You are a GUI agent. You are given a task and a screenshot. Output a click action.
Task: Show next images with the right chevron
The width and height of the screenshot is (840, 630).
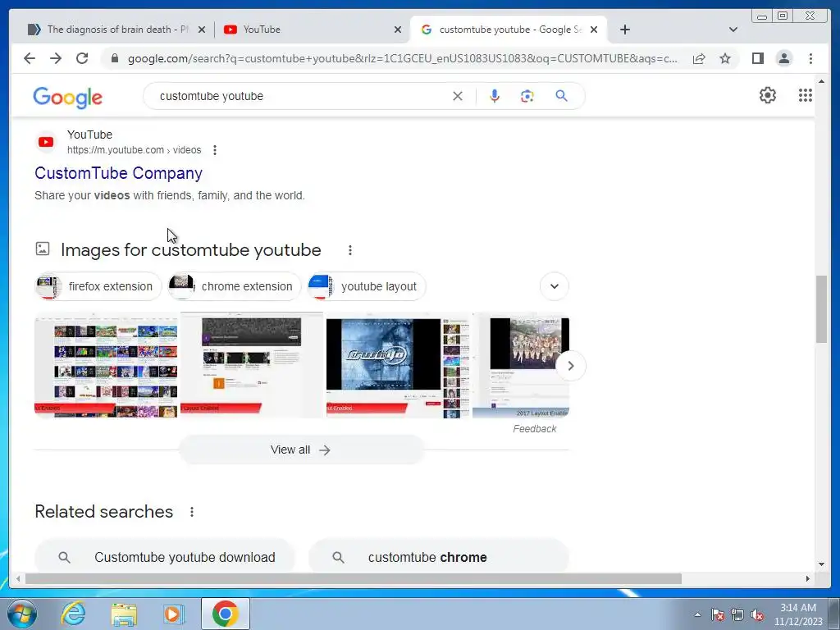[571, 366]
